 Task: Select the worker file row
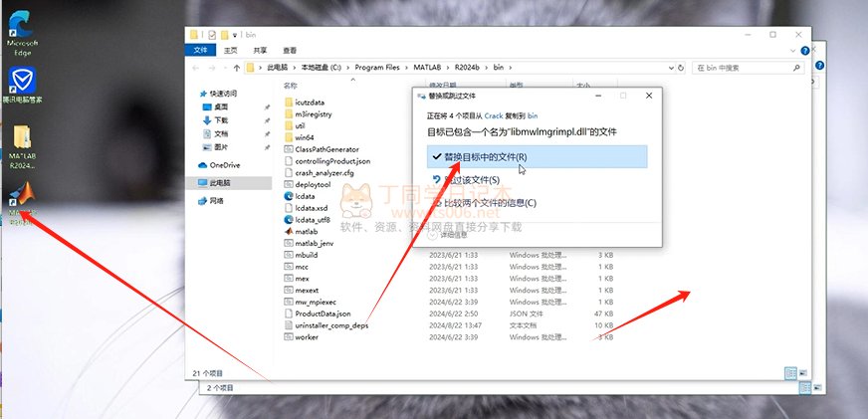tap(448, 337)
